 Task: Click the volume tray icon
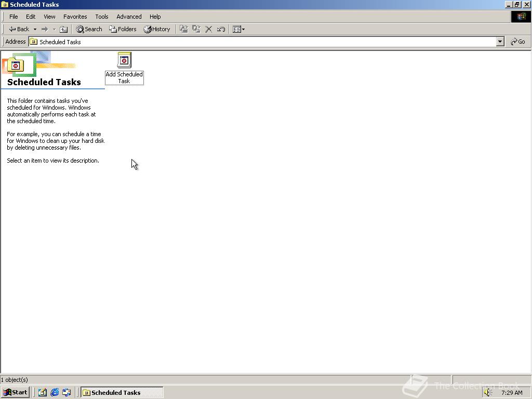488,393
